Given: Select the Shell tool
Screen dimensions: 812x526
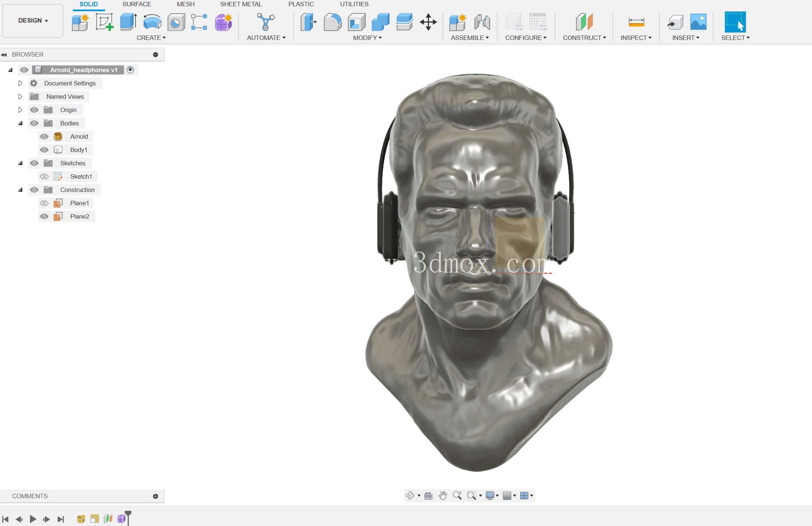Looking at the screenshot, I should (357, 22).
